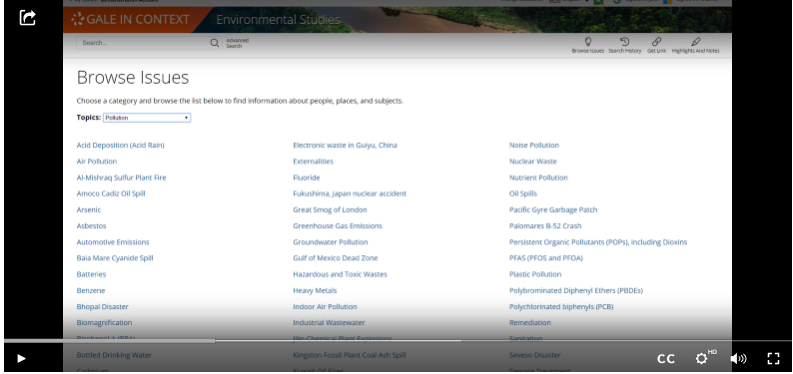Open the Batteries topic
The image size is (793, 374).
coord(92,274)
